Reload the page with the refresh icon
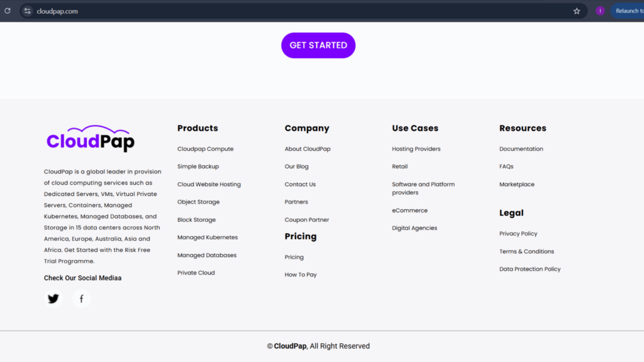 (x=8, y=11)
